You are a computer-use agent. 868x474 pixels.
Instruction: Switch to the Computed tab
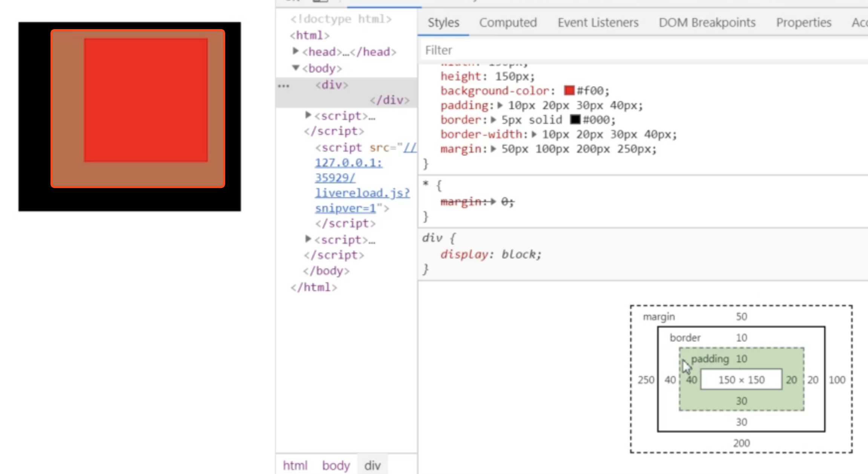[508, 23]
